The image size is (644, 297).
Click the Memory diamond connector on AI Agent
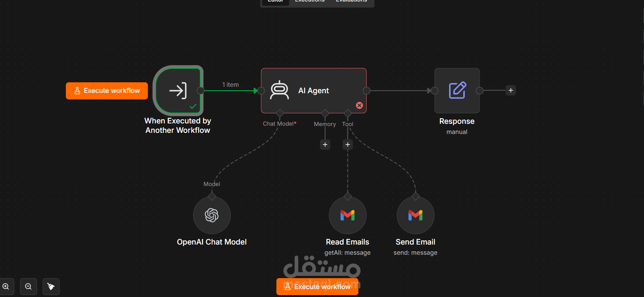[x=325, y=113]
